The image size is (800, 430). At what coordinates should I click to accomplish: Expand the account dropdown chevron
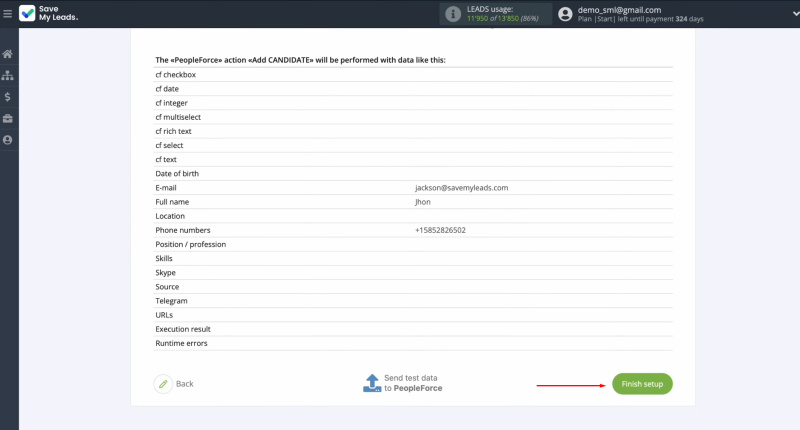point(795,14)
